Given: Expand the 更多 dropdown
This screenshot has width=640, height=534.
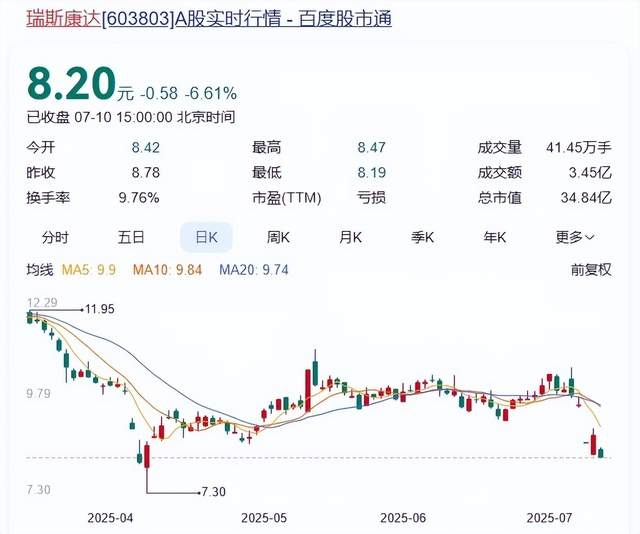Looking at the screenshot, I should click(x=575, y=237).
